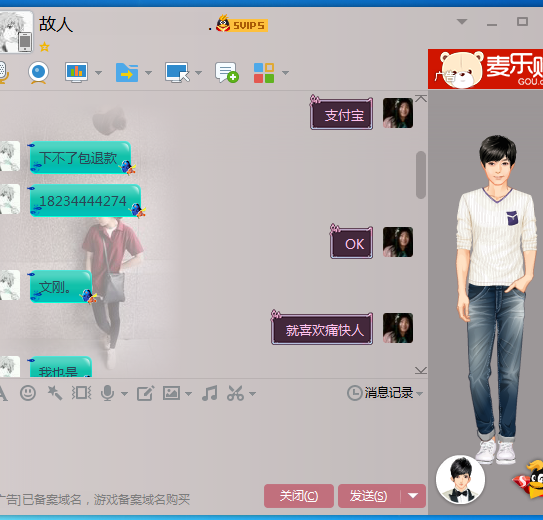Expand the remote desktop dropdown arrow
This screenshot has width=543, height=520.
point(198,73)
